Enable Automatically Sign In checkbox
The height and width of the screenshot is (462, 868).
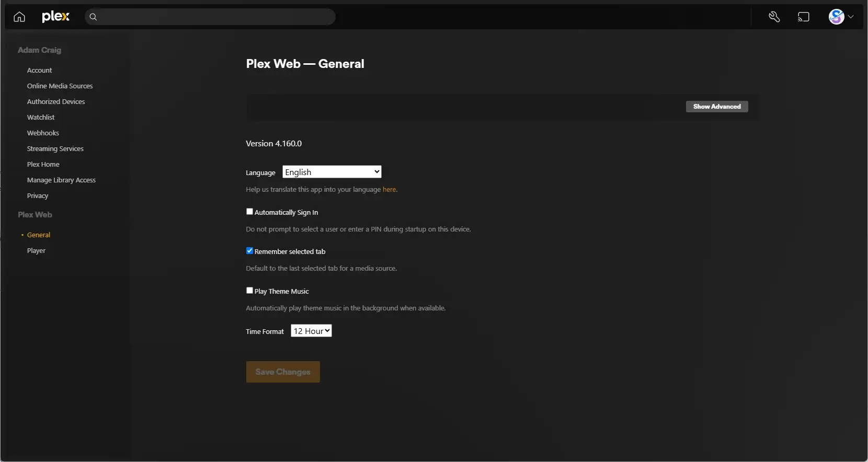pyautogui.click(x=249, y=212)
